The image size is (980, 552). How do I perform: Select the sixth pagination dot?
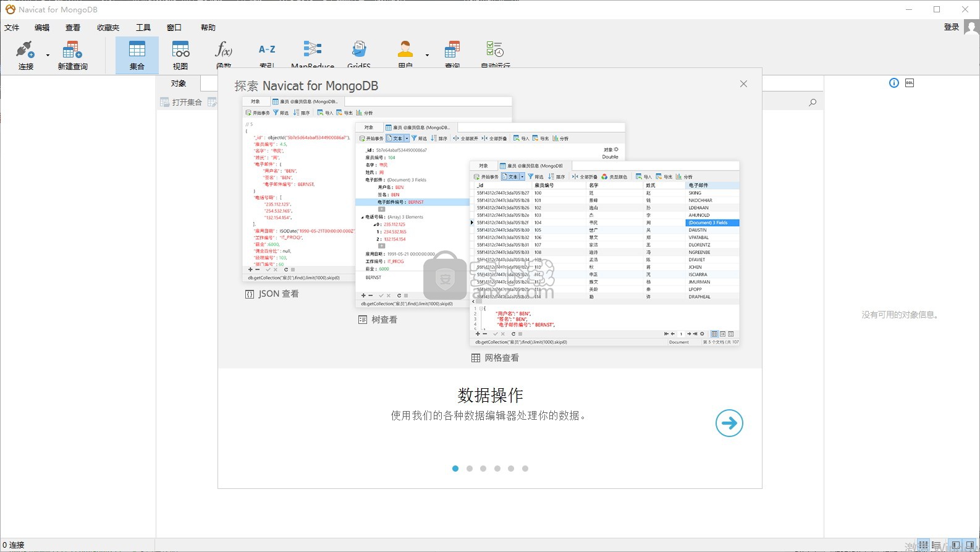click(525, 469)
